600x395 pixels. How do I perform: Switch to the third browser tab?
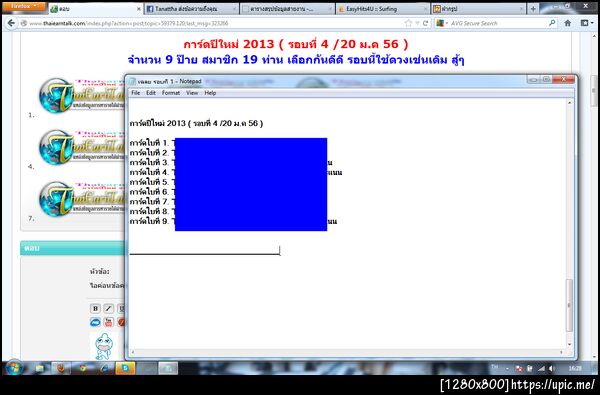(287, 9)
